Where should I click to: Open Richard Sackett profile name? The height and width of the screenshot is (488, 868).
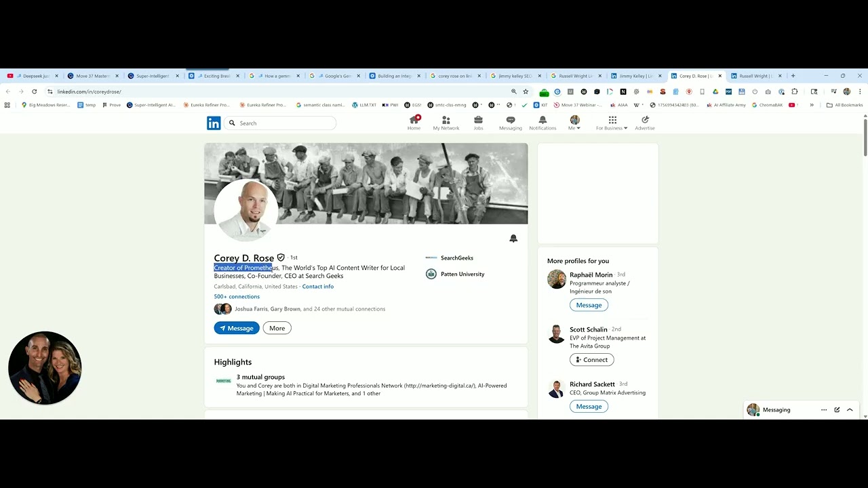592,384
